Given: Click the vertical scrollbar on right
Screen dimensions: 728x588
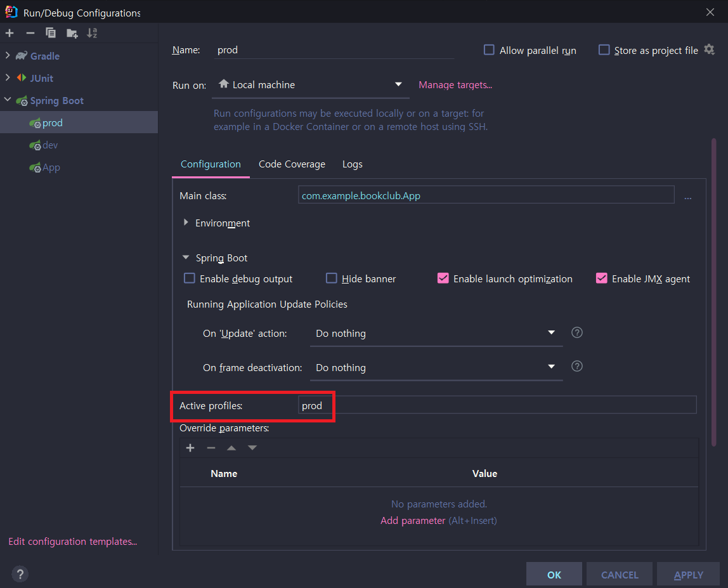Looking at the screenshot, I should click(x=713, y=292).
